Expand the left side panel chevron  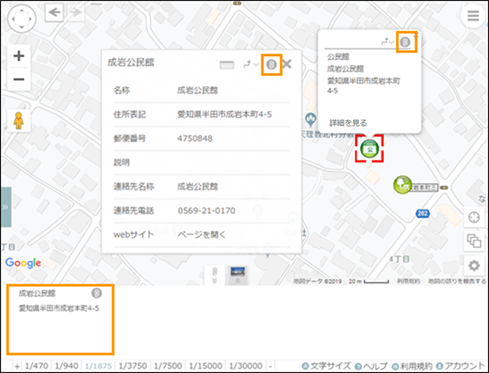coord(6,207)
